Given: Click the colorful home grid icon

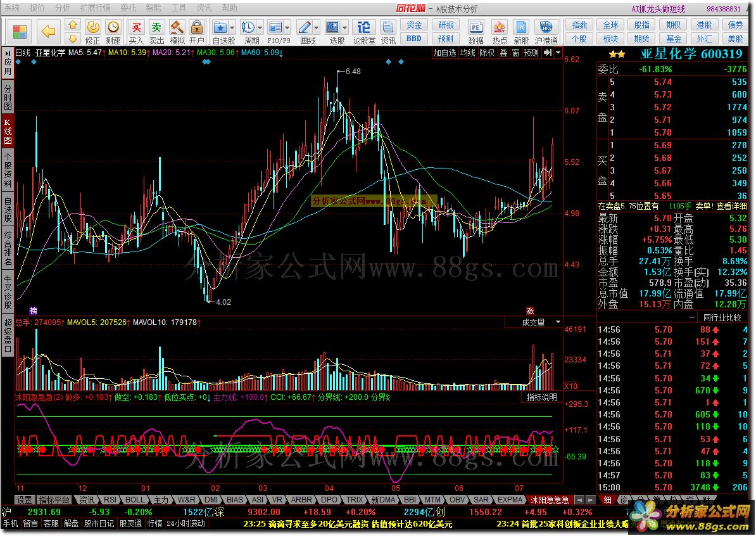Looking at the screenshot, I should pyautogui.click(x=20, y=32).
